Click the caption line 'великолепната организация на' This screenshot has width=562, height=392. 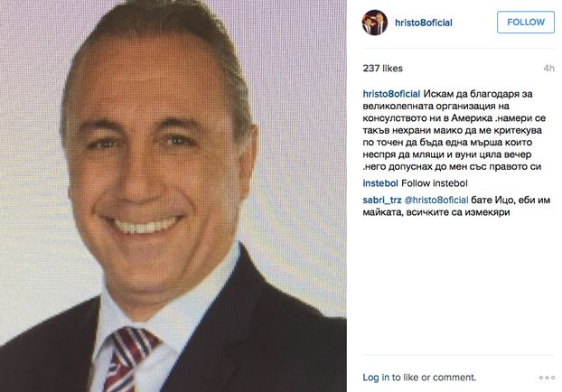tap(436, 106)
